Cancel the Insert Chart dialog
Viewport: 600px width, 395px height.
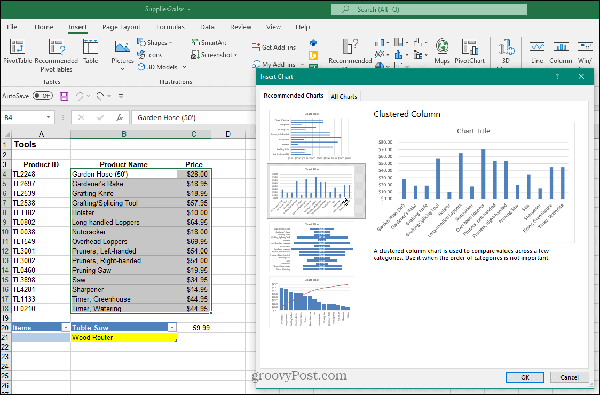569,377
